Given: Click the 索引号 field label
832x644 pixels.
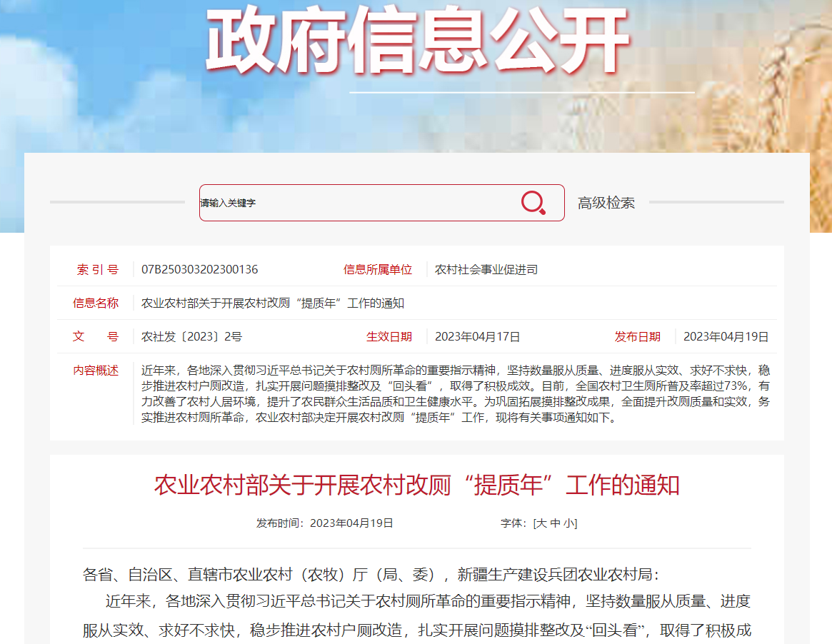Looking at the screenshot, I should point(98,270).
